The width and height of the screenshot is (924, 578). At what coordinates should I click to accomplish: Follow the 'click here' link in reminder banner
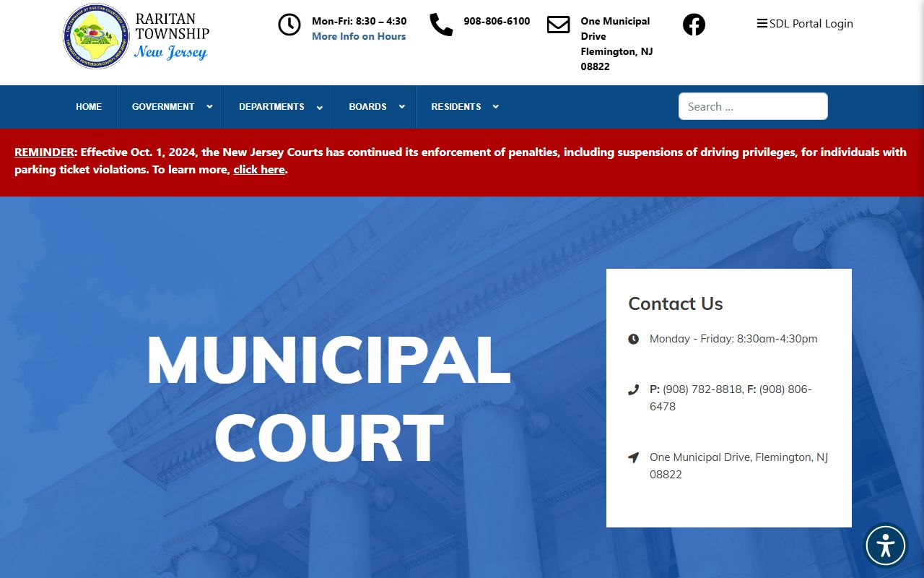pos(259,170)
